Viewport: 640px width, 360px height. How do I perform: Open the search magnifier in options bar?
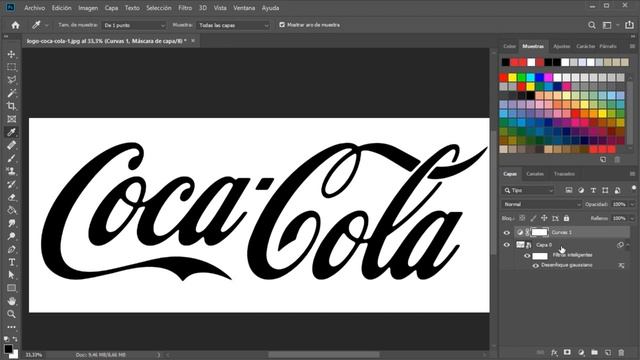click(x=591, y=25)
